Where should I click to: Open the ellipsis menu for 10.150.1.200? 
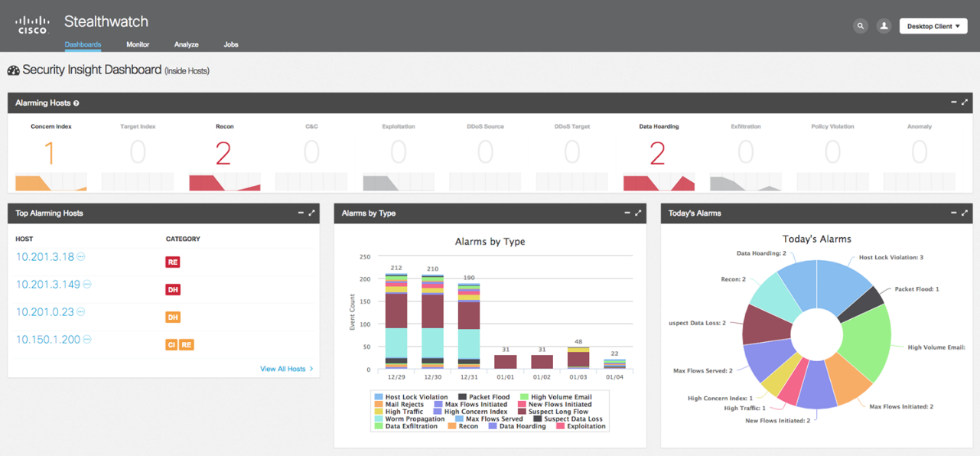87,340
